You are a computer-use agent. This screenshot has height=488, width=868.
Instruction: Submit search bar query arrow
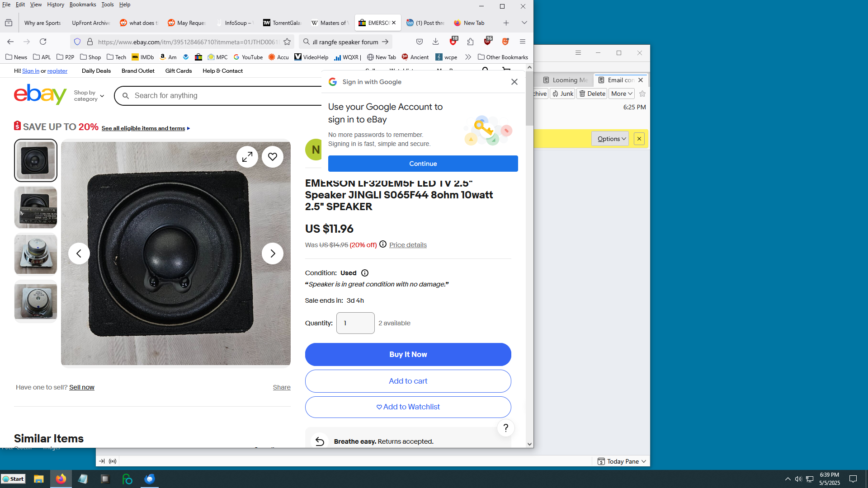[x=385, y=42]
